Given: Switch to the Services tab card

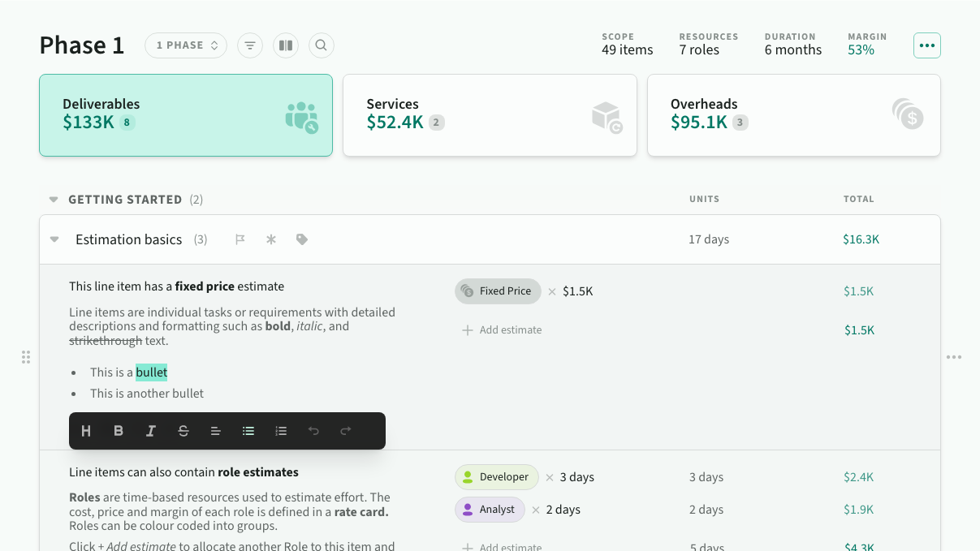Looking at the screenshot, I should [x=490, y=115].
